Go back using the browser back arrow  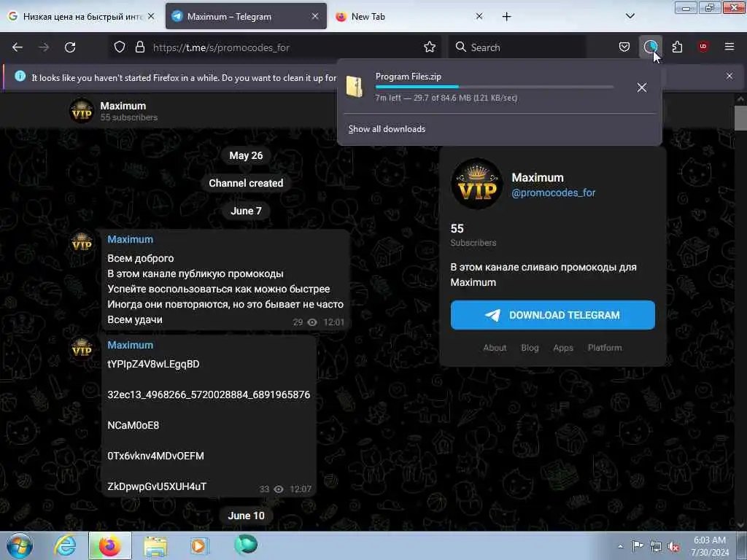(x=18, y=47)
